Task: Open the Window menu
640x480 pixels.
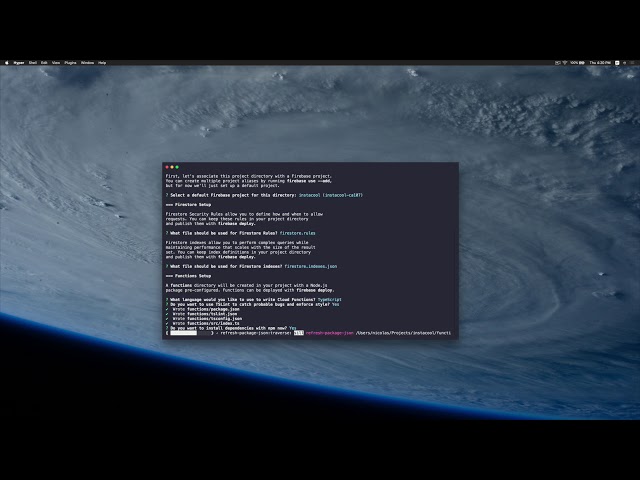Action: 87,63
